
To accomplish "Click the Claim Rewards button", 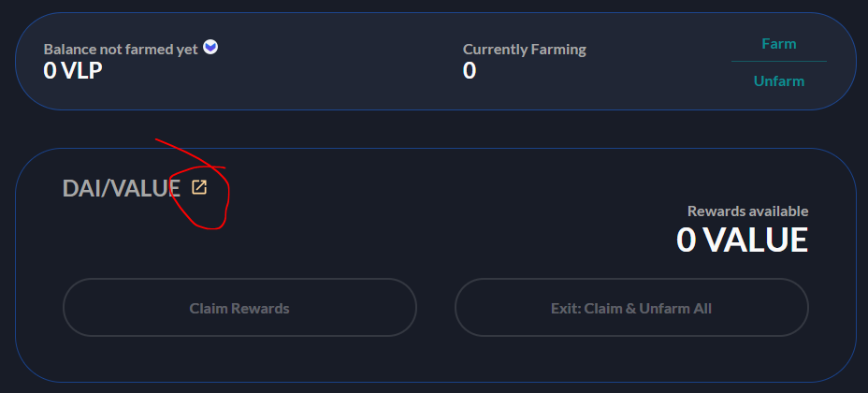I will [239, 307].
